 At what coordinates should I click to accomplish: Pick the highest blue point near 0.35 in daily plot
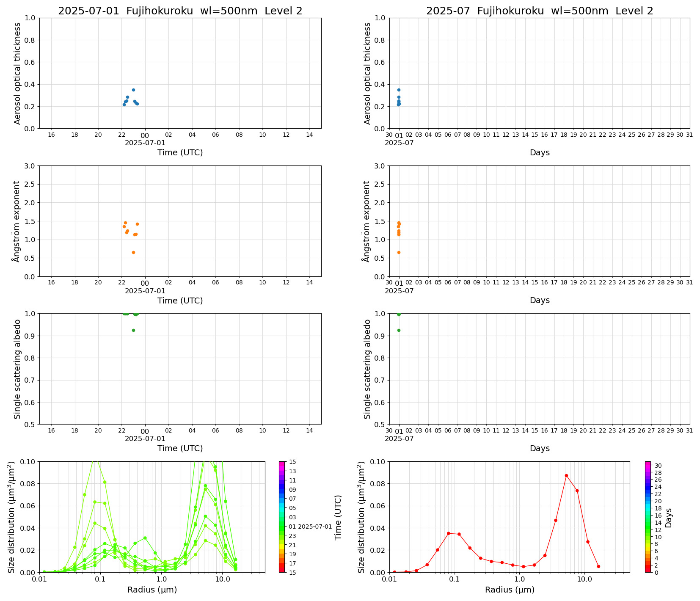click(133, 90)
